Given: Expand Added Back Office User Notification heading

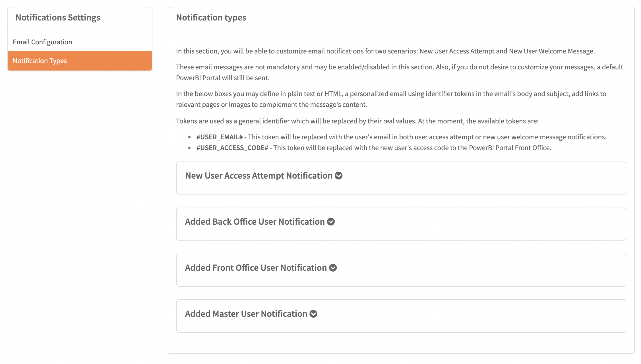Looking at the screenshot, I should click(255, 222).
